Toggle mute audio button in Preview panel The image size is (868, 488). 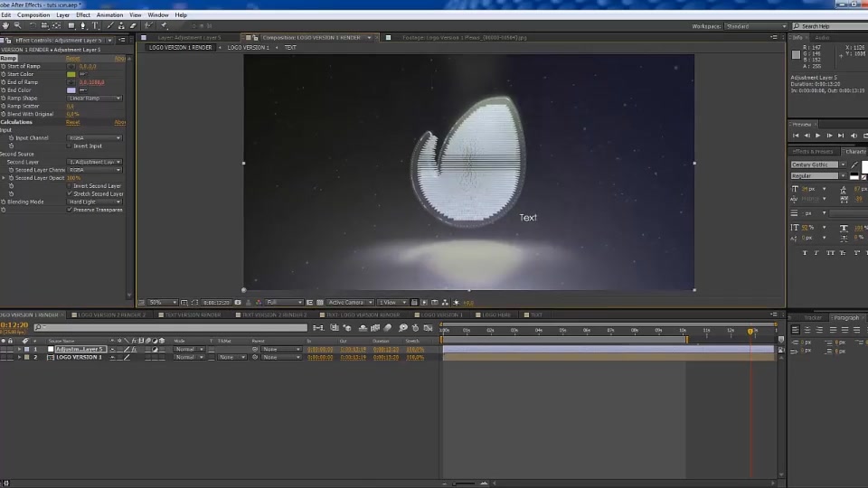(x=854, y=136)
